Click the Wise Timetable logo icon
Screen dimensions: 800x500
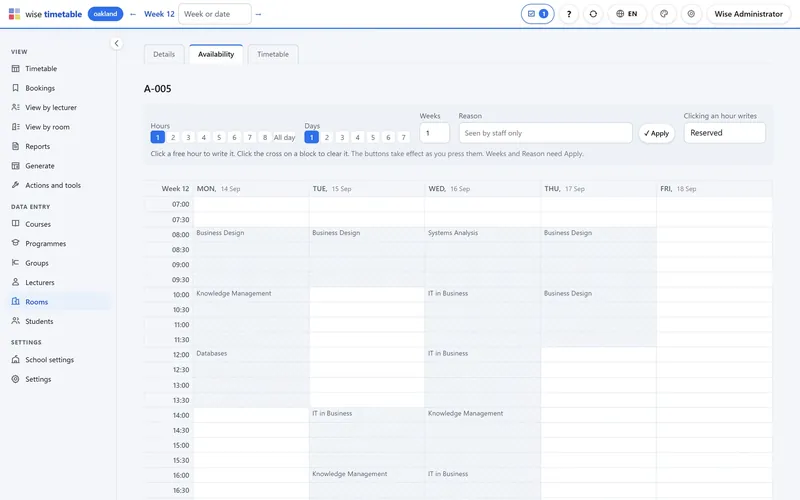pos(14,14)
